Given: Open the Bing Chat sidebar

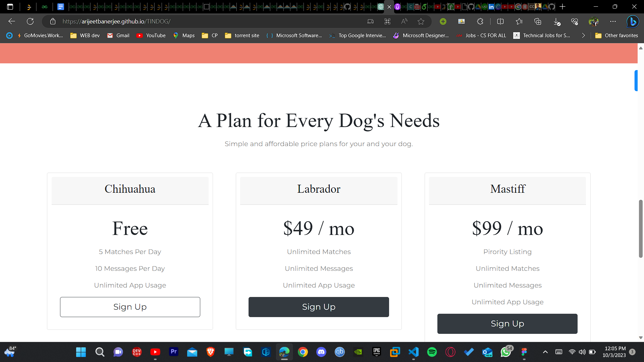Looking at the screenshot, I should pyautogui.click(x=633, y=21).
